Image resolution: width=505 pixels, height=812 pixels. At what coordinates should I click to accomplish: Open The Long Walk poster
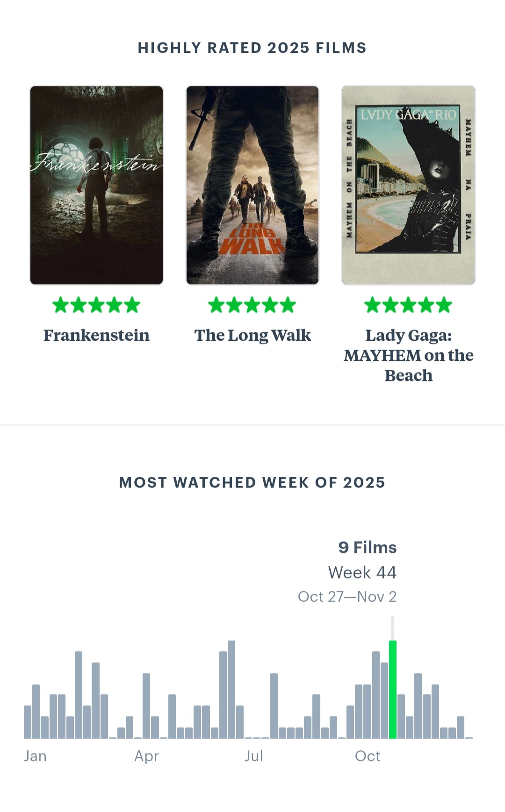pyautogui.click(x=252, y=185)
